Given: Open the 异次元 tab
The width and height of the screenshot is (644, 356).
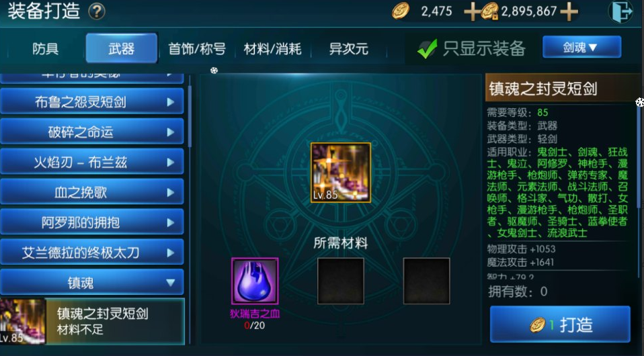Looking at the screenshot, I should tap(348, 49).
